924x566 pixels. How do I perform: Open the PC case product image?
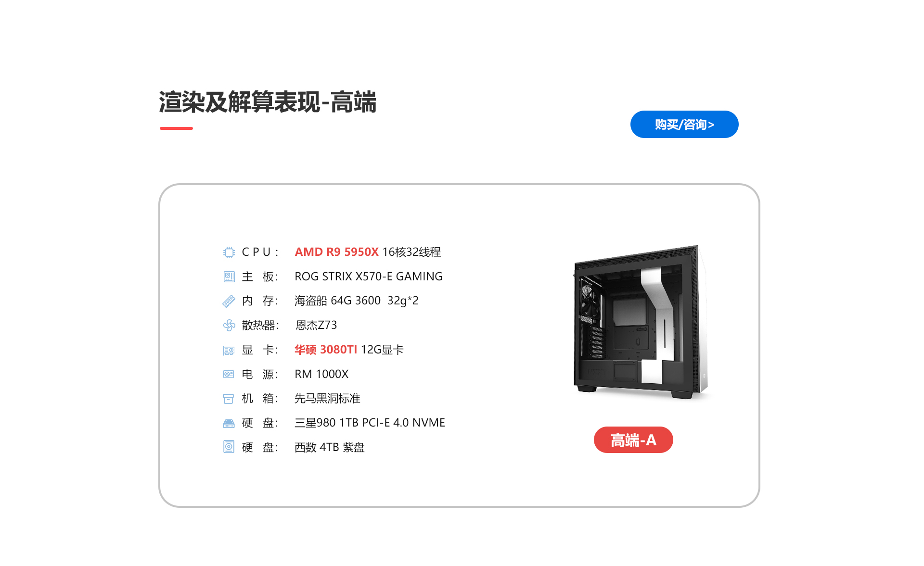(641, 321)
